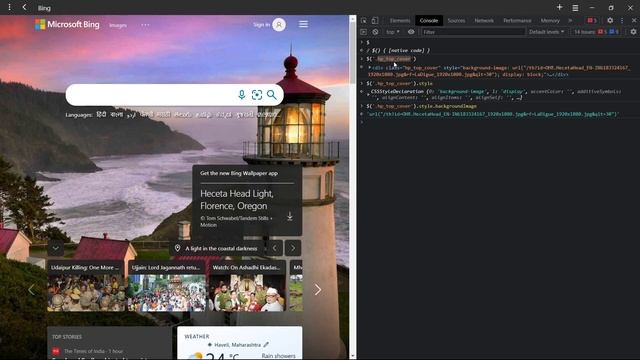Move news carousel back with left arrow

click(x=32, y=290)
